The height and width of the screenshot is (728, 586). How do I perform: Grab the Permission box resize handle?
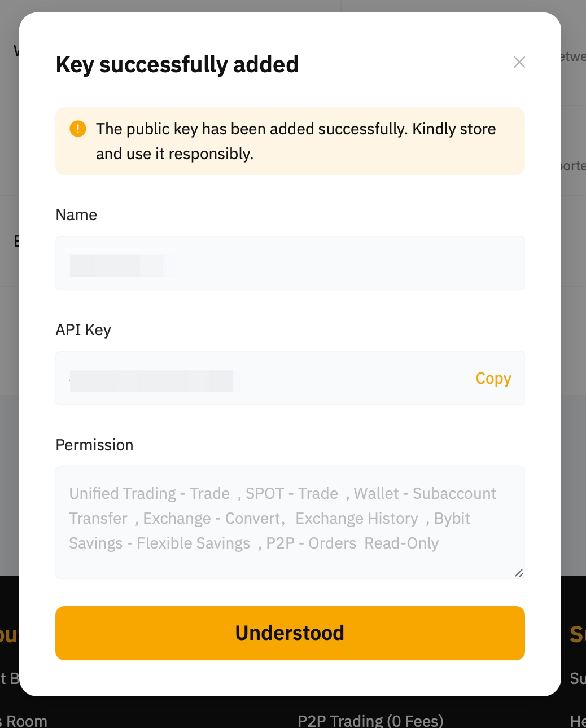point(519,573)
